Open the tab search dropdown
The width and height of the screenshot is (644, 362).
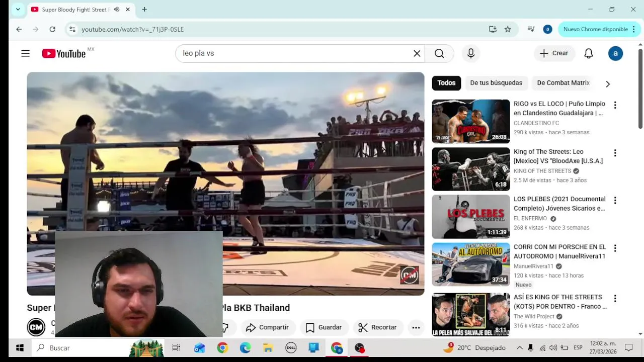click(x=18, y=10)
